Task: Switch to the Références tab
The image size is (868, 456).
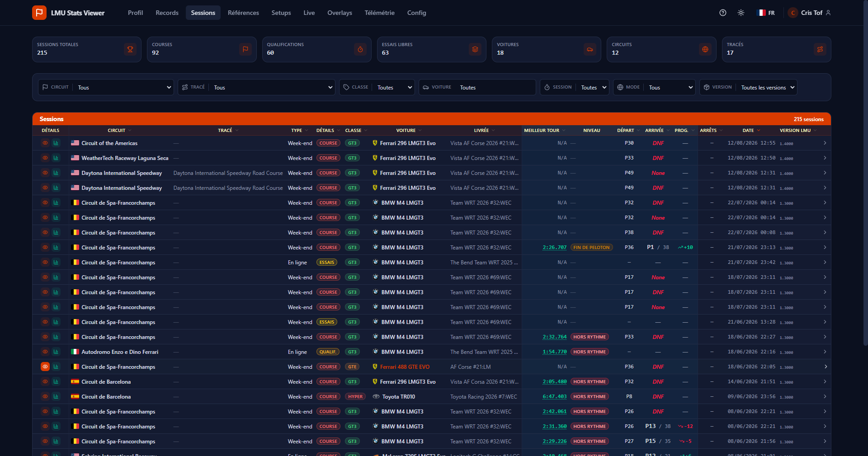Action: coord(243,13)
